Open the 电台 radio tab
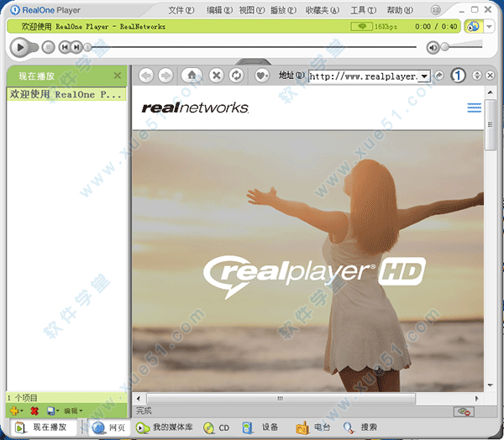This screenshot has width=504, height=440. coord(313,427)
